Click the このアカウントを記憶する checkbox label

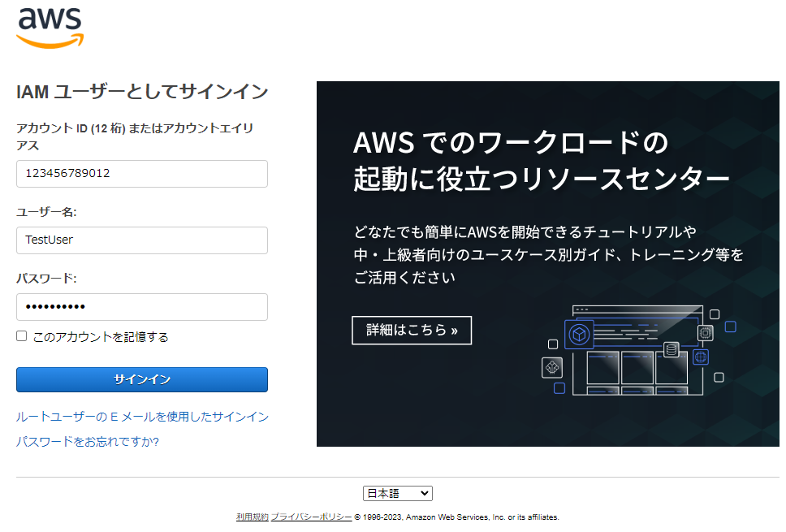(x=101, y=337)
